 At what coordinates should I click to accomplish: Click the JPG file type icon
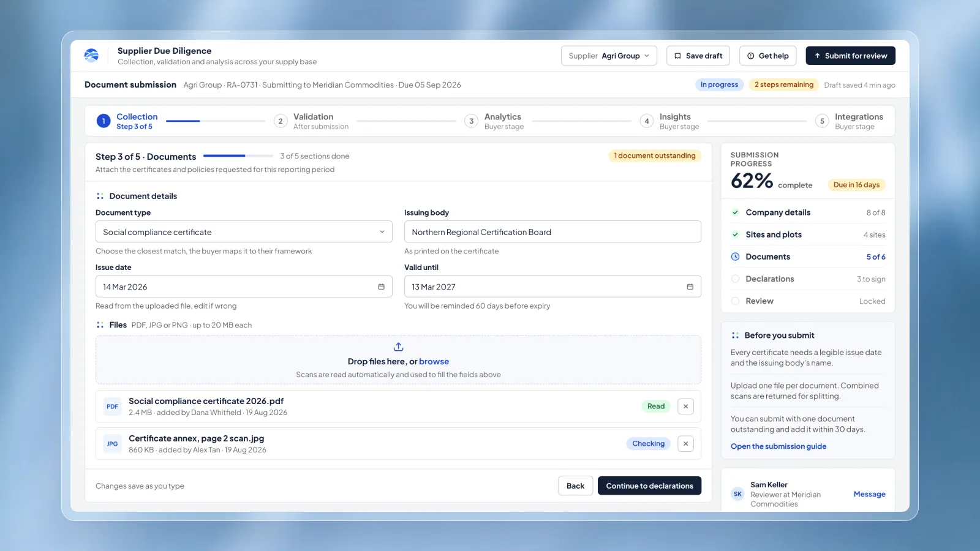[x=112, y=444]
